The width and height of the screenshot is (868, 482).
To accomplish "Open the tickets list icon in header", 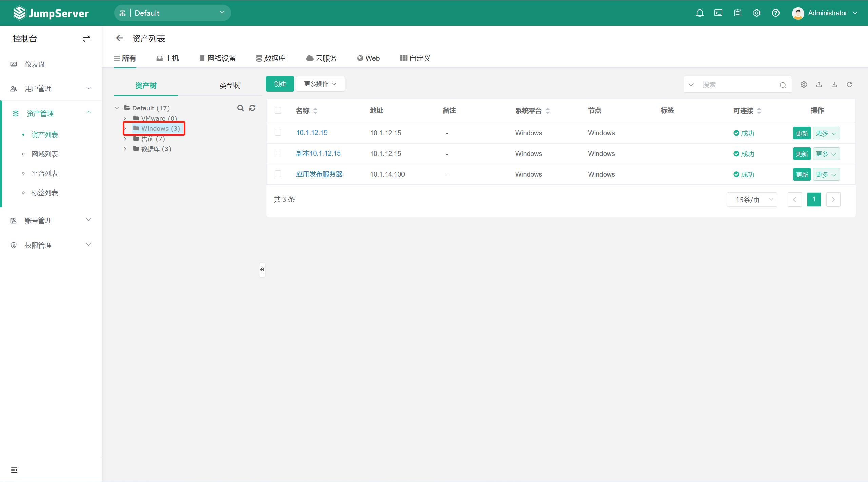I will [x=737, y=13].
